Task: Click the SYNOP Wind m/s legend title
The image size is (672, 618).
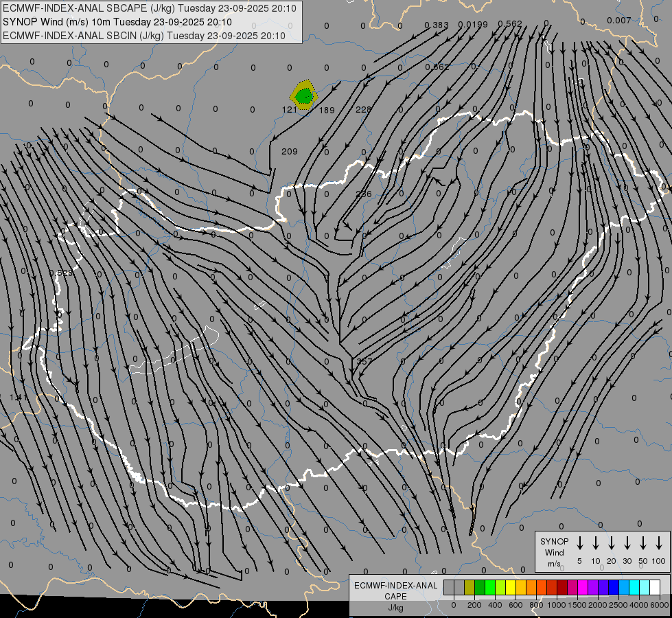Action: [554, 552]
